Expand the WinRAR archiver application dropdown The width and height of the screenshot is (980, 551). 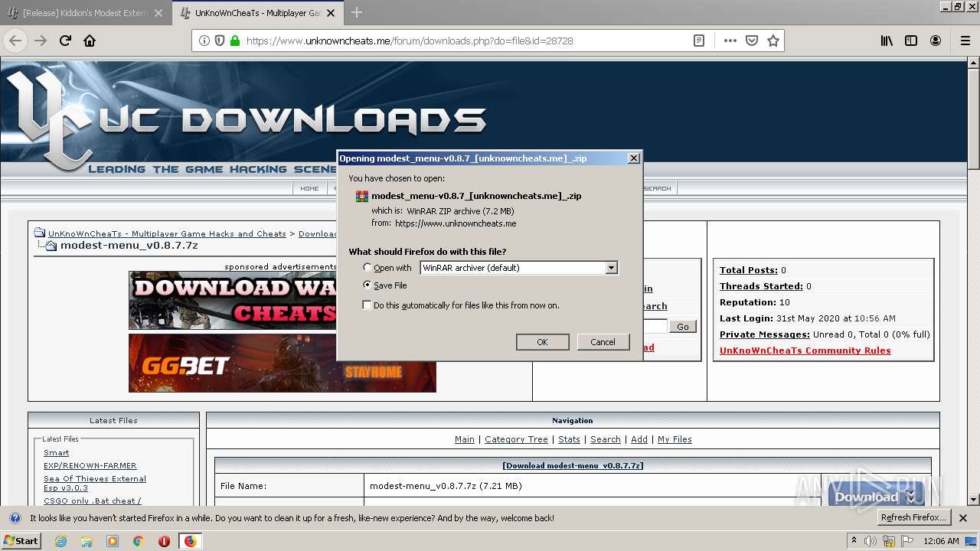[x=611, y=268]
